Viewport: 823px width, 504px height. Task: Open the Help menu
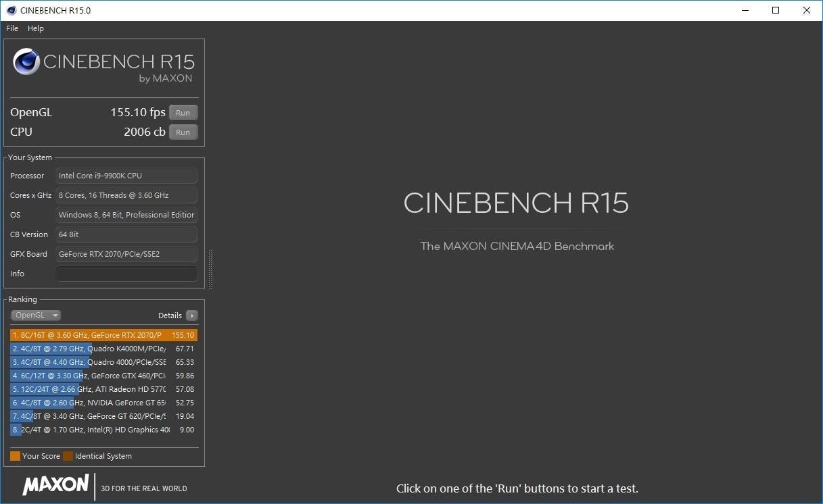[36, 28]
